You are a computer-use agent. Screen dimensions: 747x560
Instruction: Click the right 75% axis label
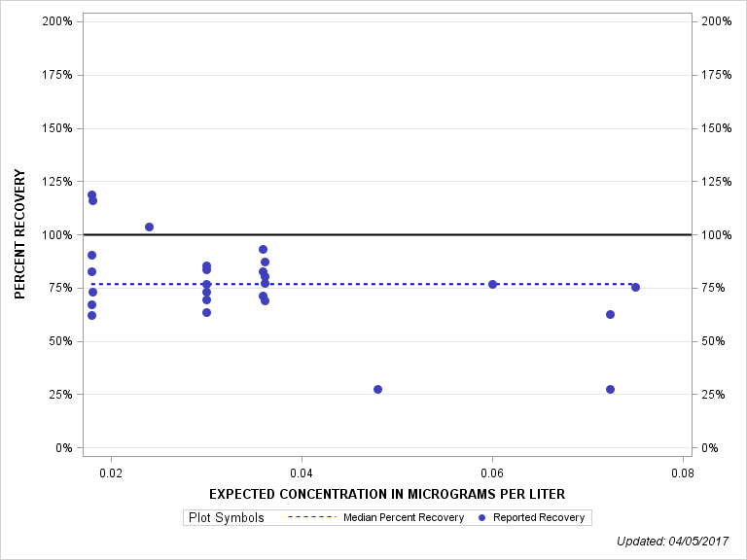click(713, 288)
